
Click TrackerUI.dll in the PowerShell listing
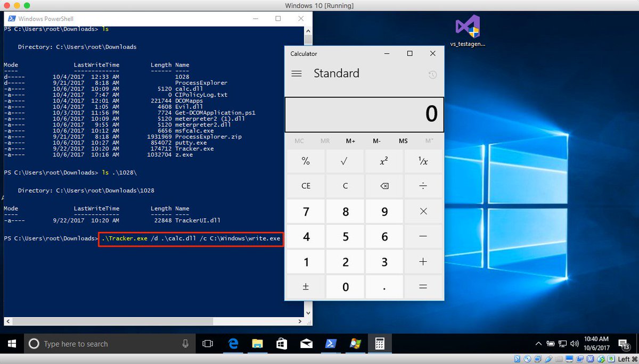[x=198, y=220]
